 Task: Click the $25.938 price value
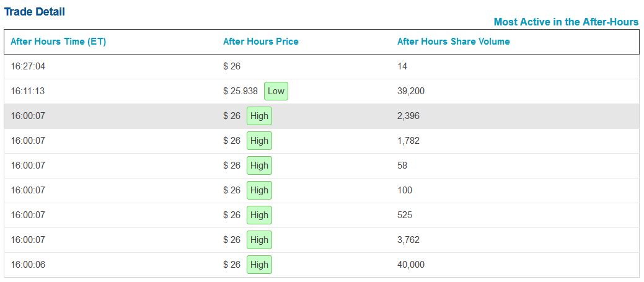click(x=240, y=91)
